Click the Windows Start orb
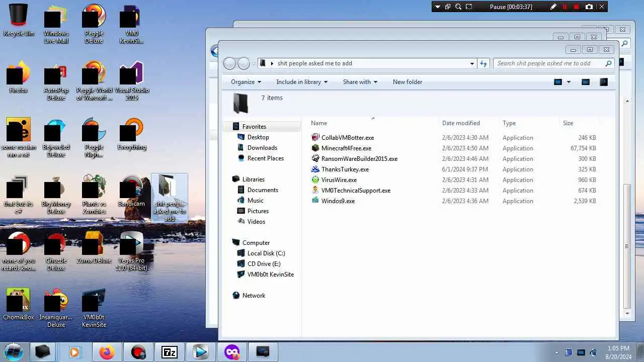The image size is (644, 362). (14, 351)
